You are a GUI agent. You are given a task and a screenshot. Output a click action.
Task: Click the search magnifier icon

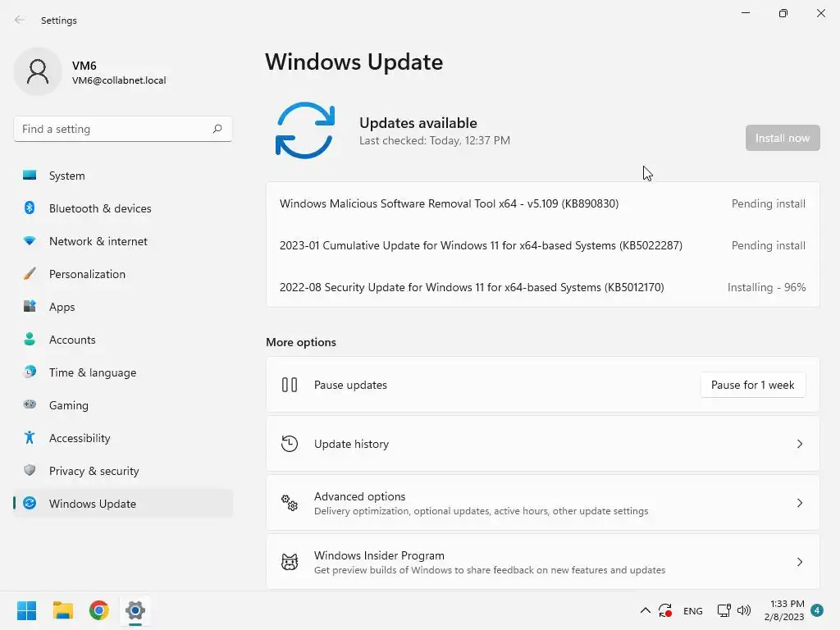coord(217,129)
